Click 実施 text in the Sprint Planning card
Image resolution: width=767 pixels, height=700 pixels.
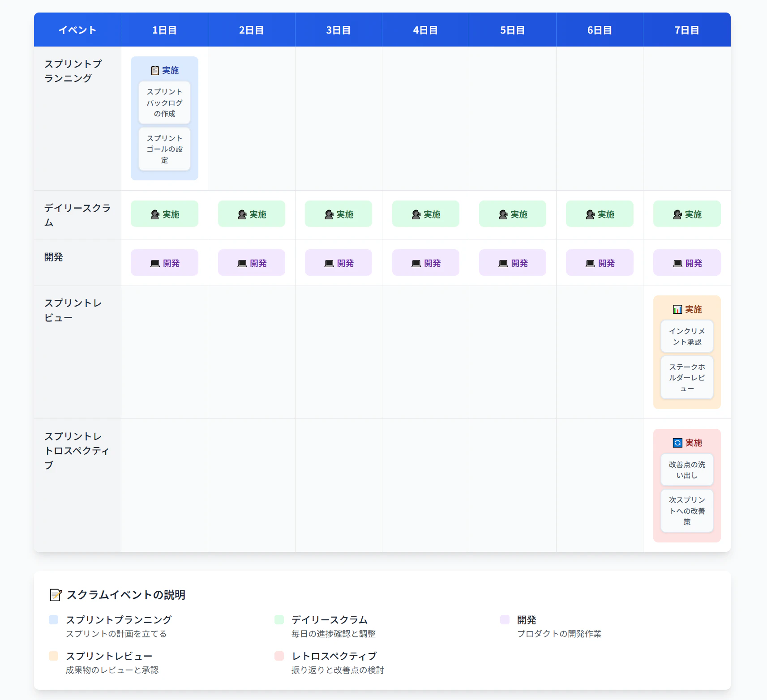pos(170,70)
